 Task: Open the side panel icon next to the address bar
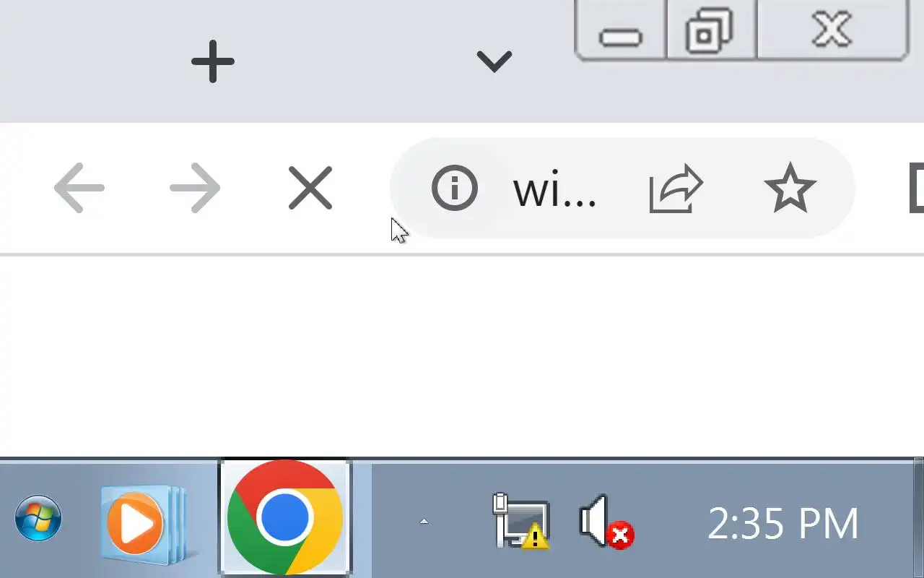pos(916,189)
